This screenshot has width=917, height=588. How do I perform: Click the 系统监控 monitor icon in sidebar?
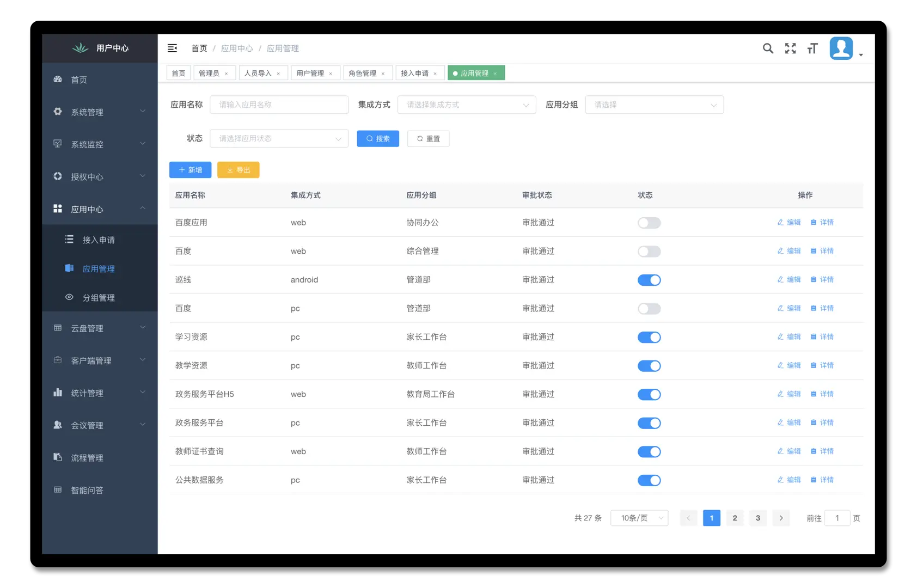point(58,144)
